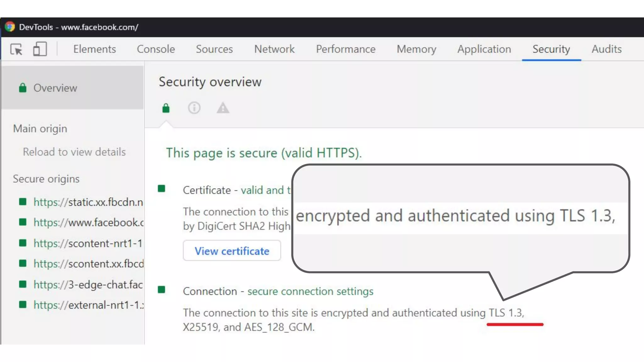644x362 pixels.
Task: Open the Console tab
Action: pos(156,49)
